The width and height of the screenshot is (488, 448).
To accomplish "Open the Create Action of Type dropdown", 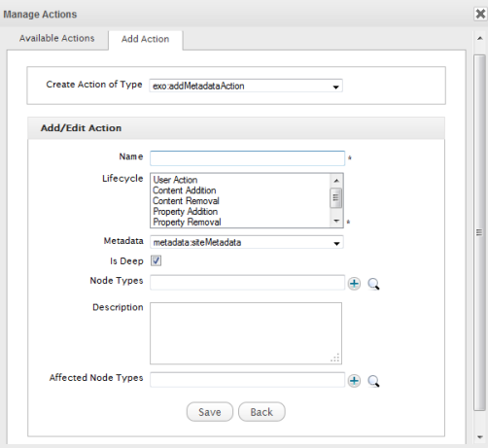I will point(246,86).
